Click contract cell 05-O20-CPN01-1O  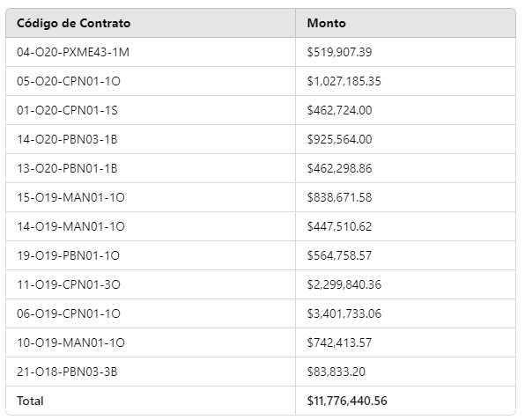69,81
